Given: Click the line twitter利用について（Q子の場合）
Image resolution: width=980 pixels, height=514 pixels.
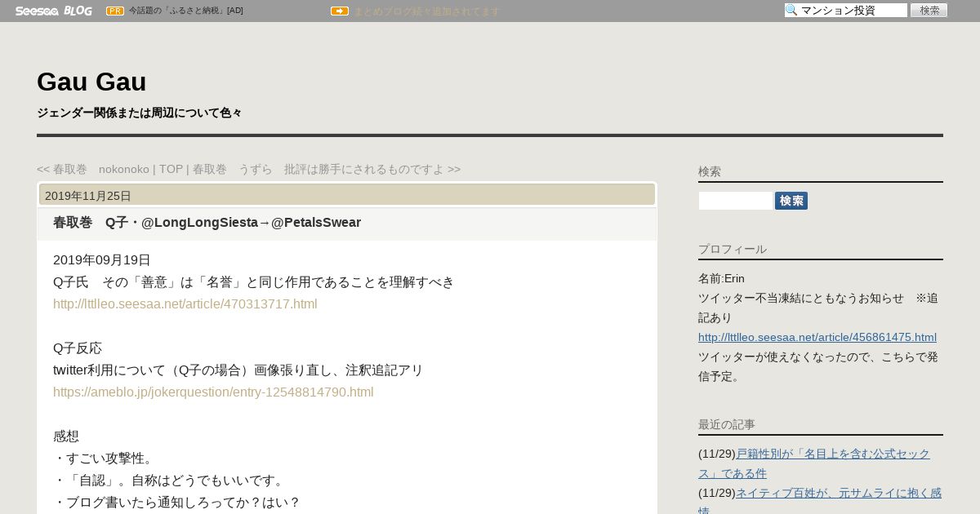Looking at the screenshot, I should [238, 370].
